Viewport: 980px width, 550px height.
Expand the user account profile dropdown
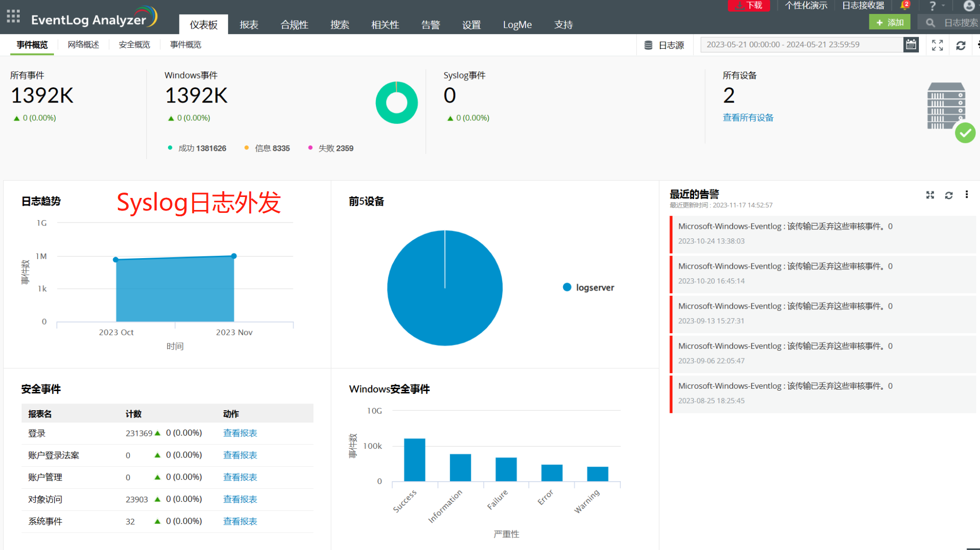969,6
